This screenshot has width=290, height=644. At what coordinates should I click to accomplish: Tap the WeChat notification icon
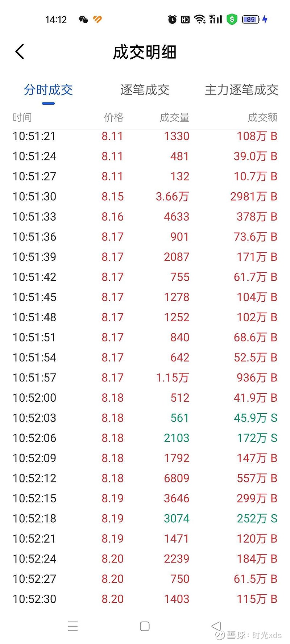(83, 20)
